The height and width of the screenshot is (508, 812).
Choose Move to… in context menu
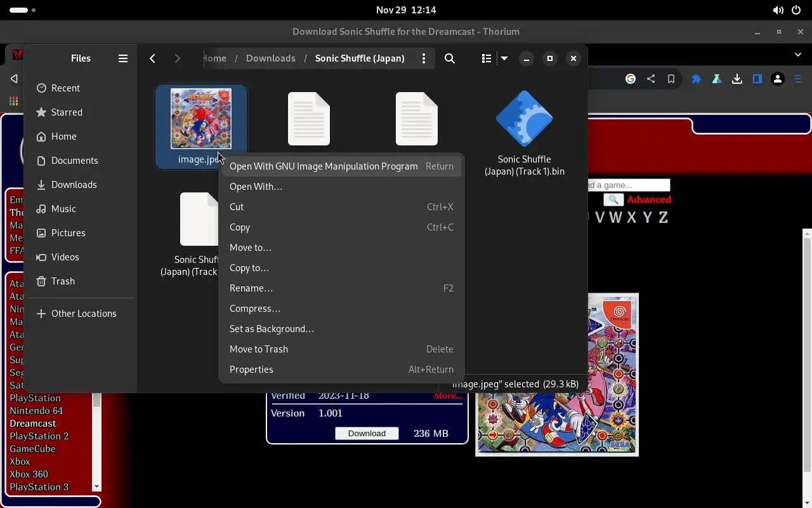(x=341, y=248)
